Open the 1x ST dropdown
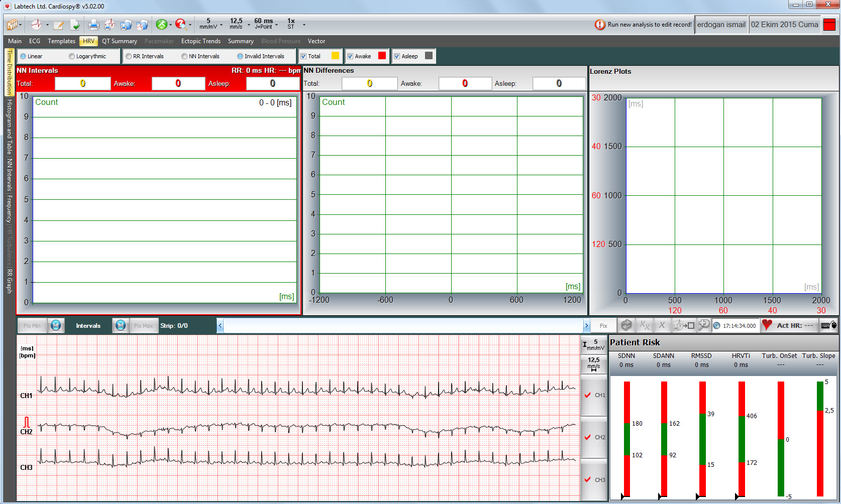This screenshot has width=841, height=504. (x=304, y=25)
